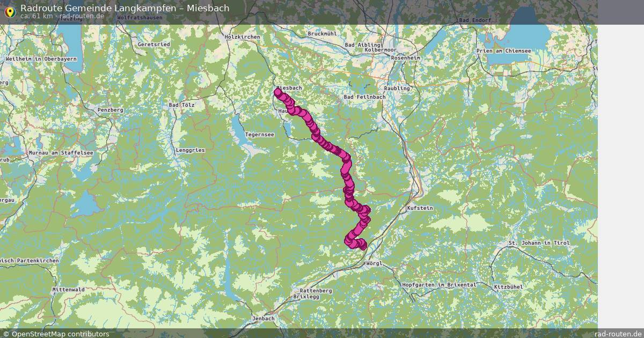This screenshot has height=338, width=644.
Task: Click the Mittenwald town label
Action: (68, 289)
